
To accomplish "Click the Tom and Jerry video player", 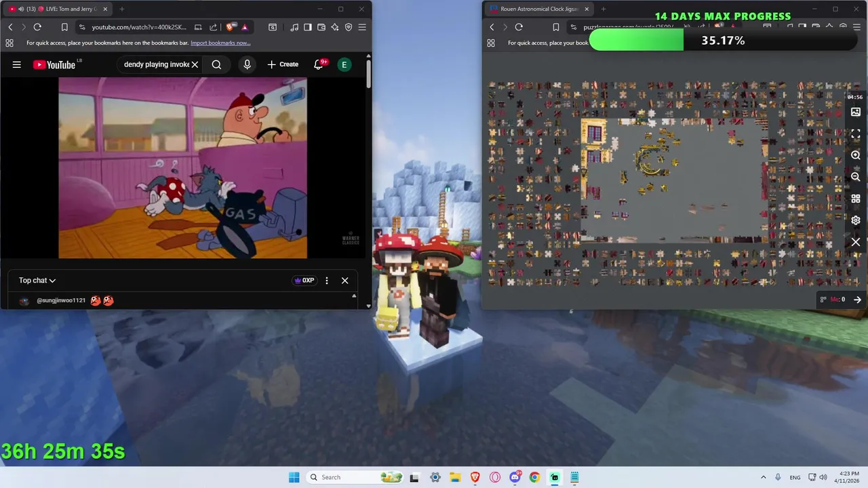I will [182, 167].
